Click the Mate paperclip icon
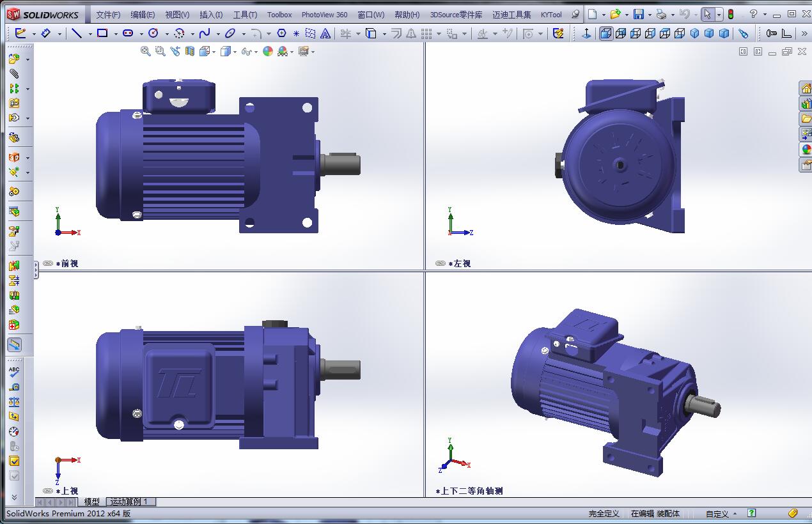812x524 pixels. click(x=14, y=73)
